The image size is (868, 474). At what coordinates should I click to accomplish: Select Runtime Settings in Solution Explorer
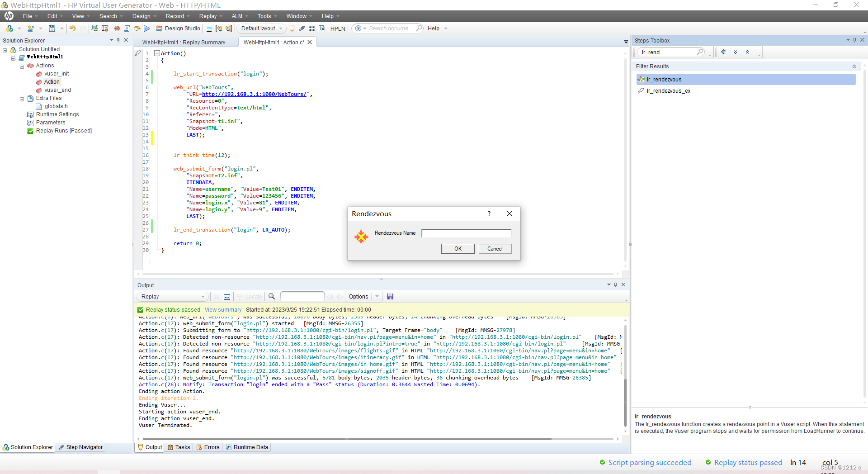coord(57,114)
